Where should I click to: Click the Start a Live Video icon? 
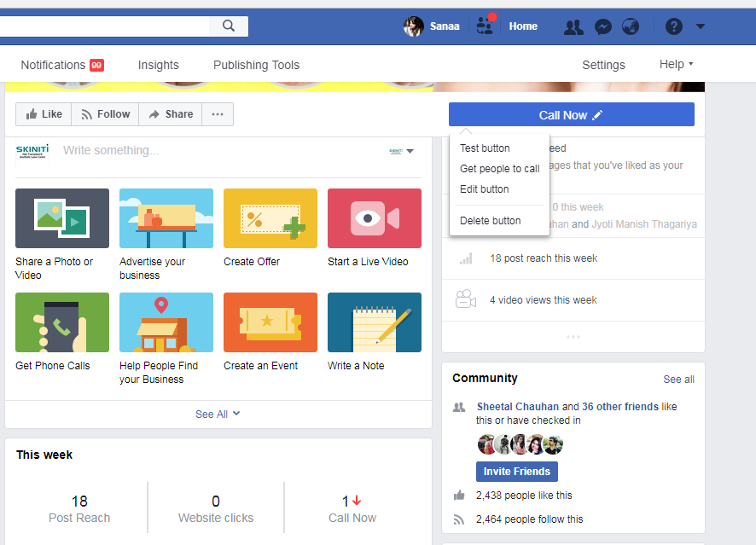(375, 218)
